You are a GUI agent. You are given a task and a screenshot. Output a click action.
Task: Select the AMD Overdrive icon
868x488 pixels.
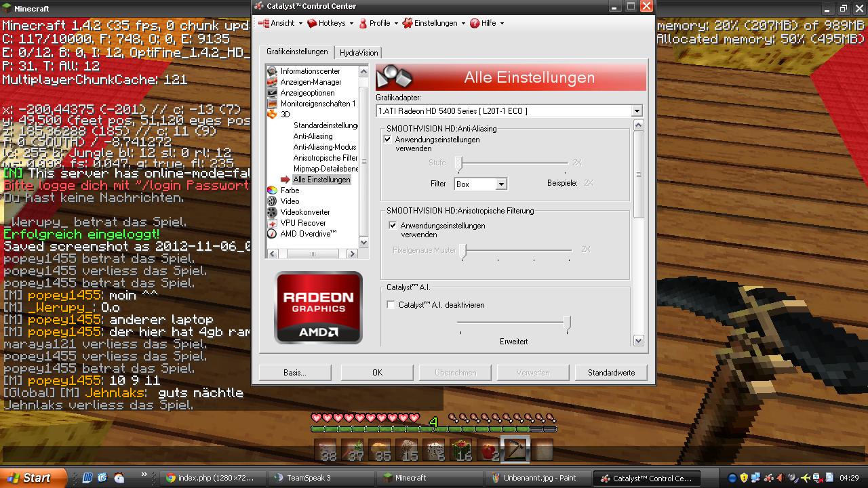pyautogui.click(x=272, y=234)
